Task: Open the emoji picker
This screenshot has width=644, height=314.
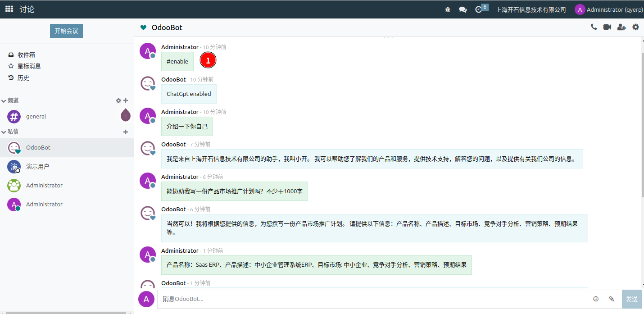Action: [x=596, y=299]
